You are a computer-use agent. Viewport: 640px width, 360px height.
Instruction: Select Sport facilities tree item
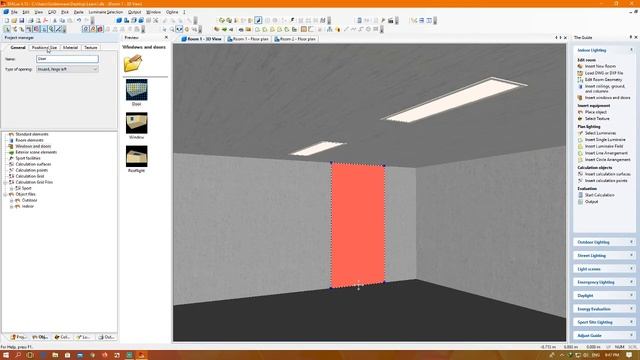[x=28, y=158]
